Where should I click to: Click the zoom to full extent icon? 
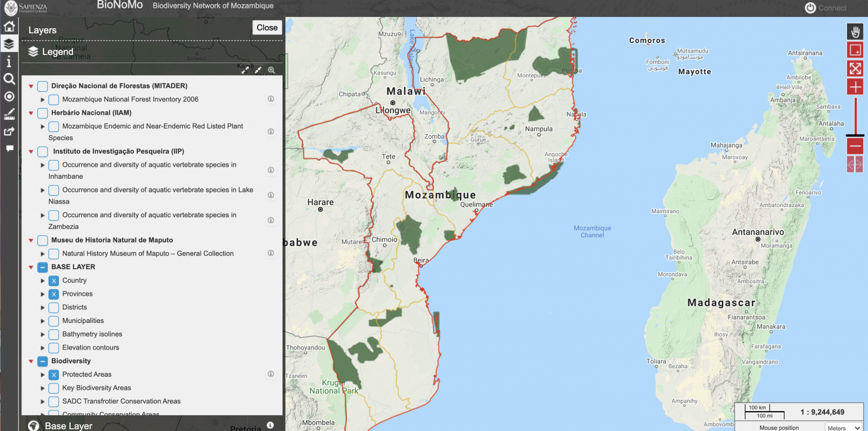point(855,68)
